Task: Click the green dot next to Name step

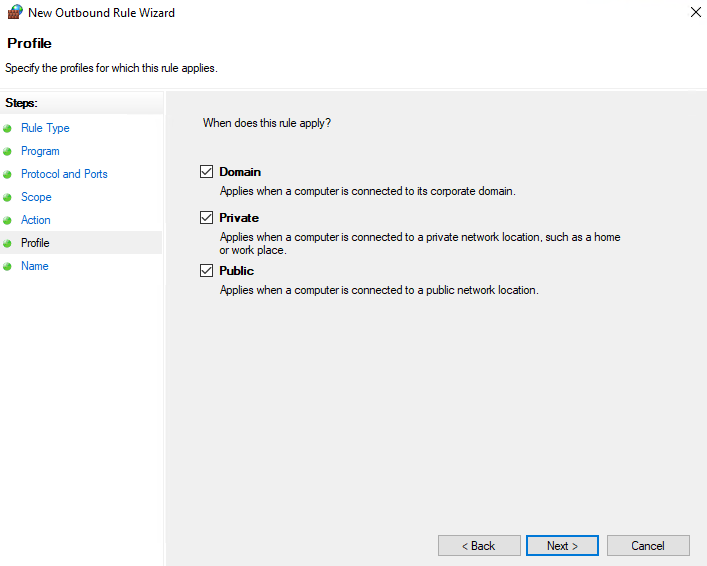Action: (8, 267)
